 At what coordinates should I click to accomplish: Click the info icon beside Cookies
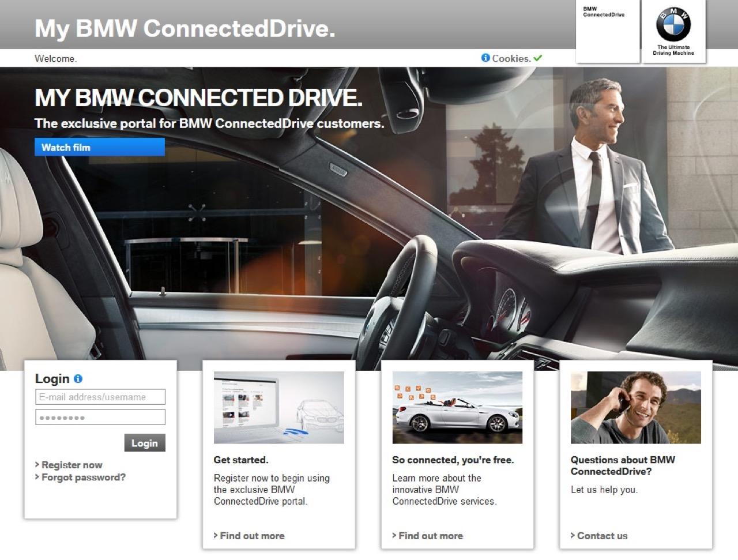click(x=485, y=58)
